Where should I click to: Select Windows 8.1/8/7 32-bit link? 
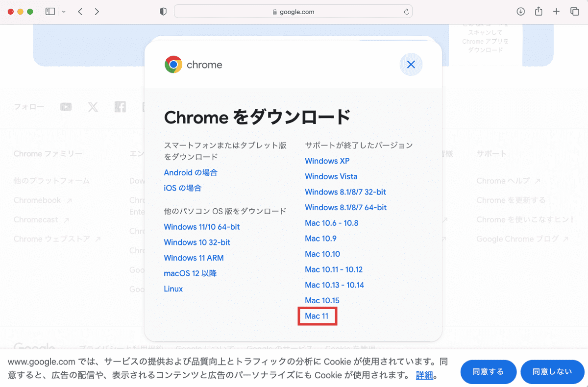tap(345, 192)
